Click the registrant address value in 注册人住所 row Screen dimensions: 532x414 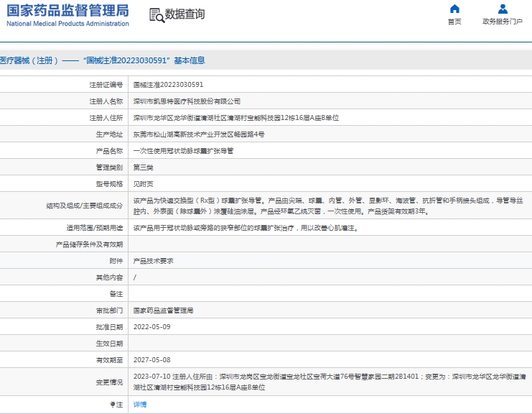[x=236, y=118]
